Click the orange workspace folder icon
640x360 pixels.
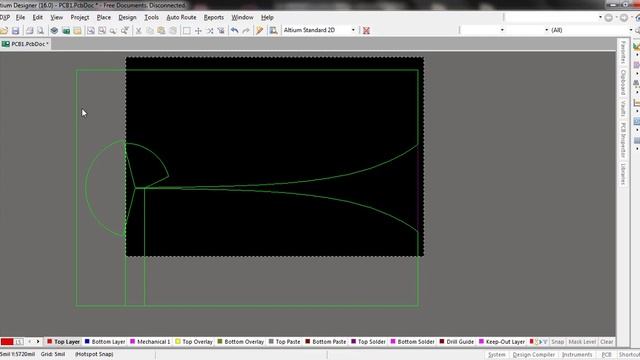click(77, 31)
